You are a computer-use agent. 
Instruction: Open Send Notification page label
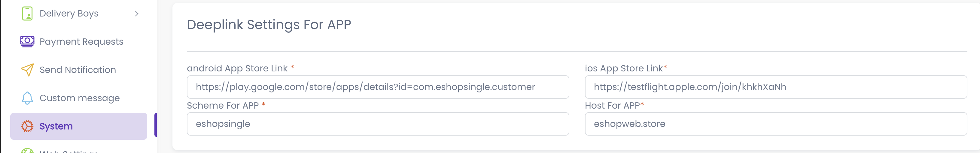click(78, 70)
